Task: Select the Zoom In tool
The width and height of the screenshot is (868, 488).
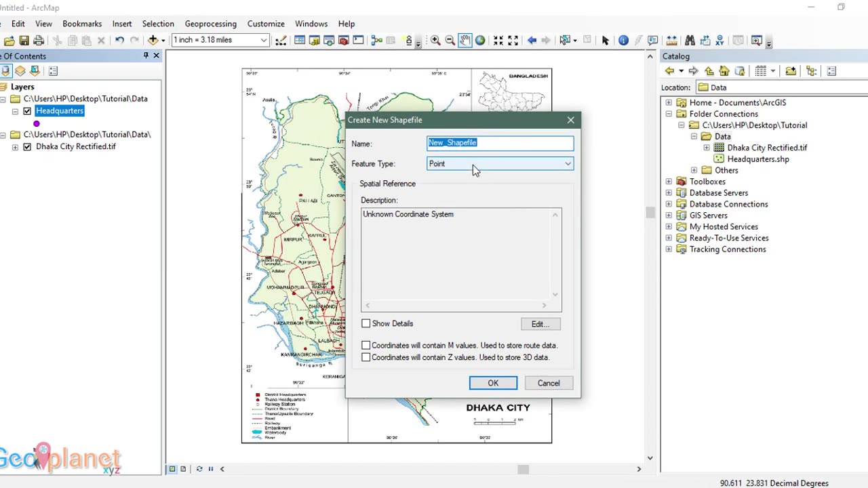Action: click(x=435, y=41)
